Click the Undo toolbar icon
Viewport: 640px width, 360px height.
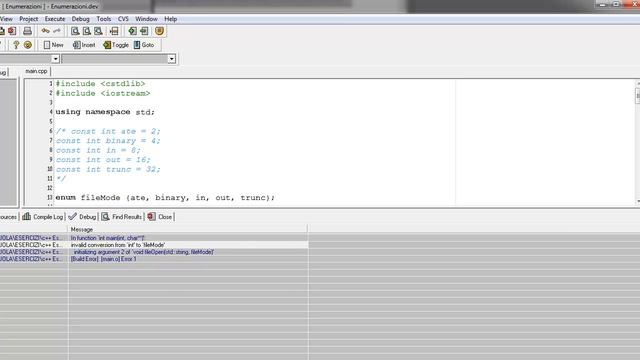click(45, 31)
